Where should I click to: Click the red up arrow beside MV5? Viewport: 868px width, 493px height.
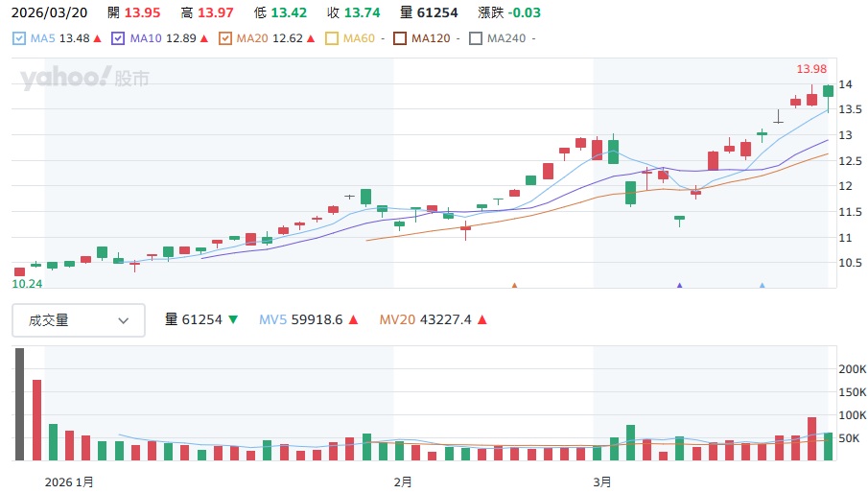[x=352, y=320]
